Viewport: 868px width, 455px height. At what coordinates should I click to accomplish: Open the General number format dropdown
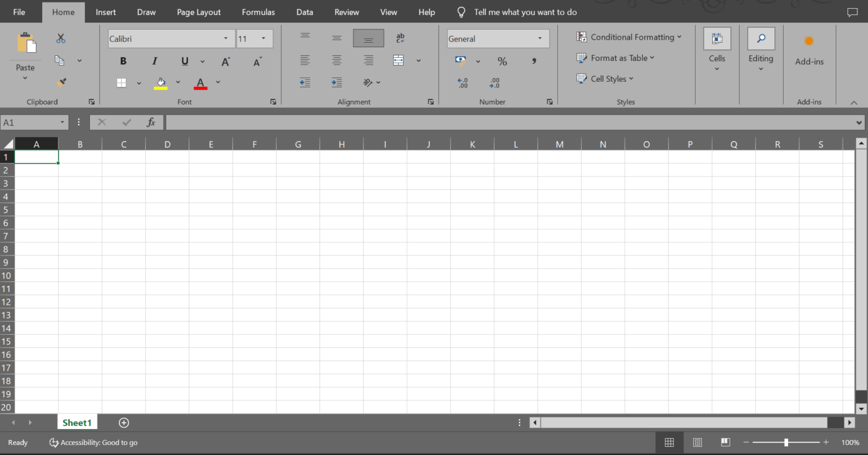(540, 38)
